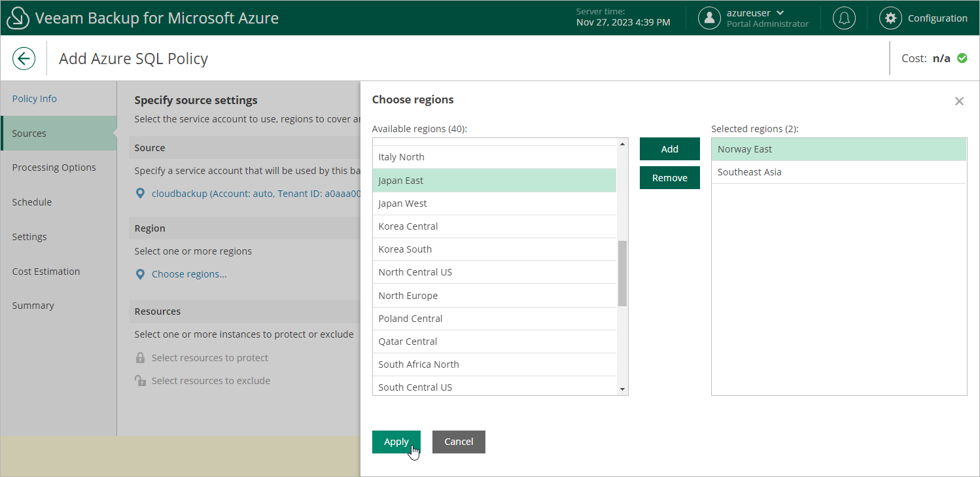980x477 pixels.
Task: Select Japan West region
Action: [495, 203]
